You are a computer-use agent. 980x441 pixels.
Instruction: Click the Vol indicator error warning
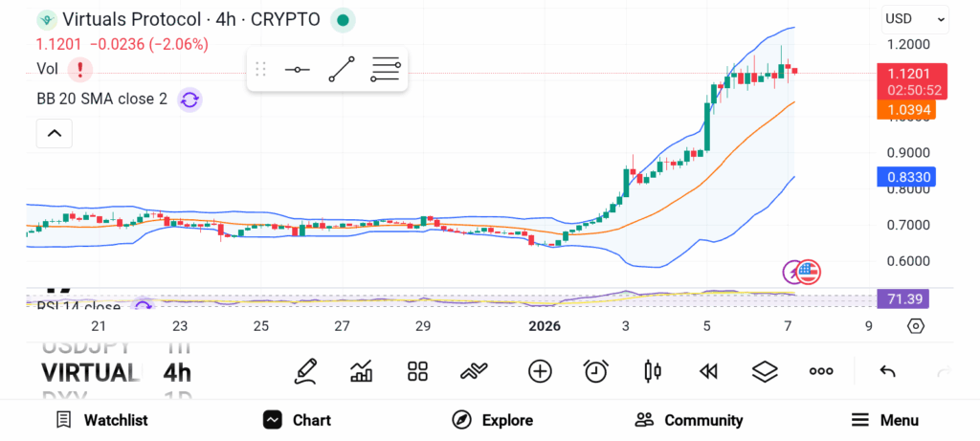(80, 69)
